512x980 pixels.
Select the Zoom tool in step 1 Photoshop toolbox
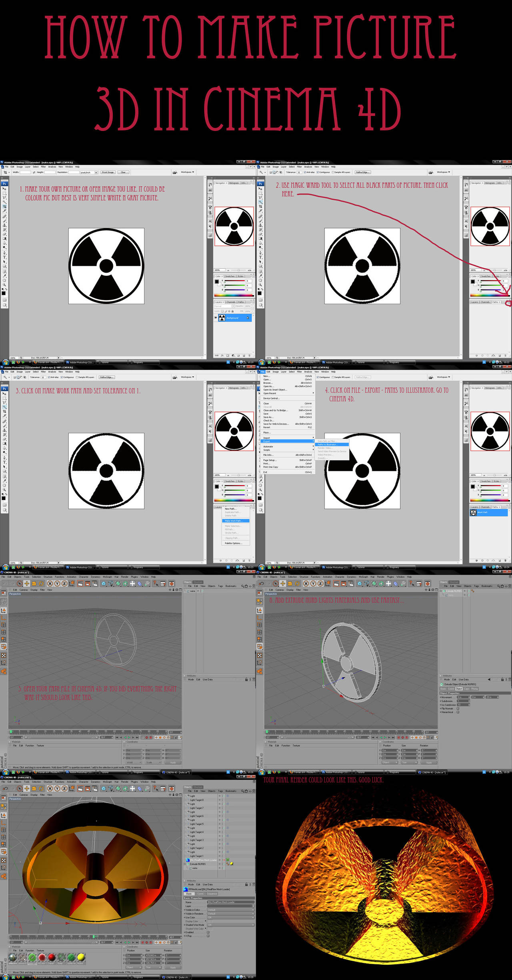click(4, 285)
